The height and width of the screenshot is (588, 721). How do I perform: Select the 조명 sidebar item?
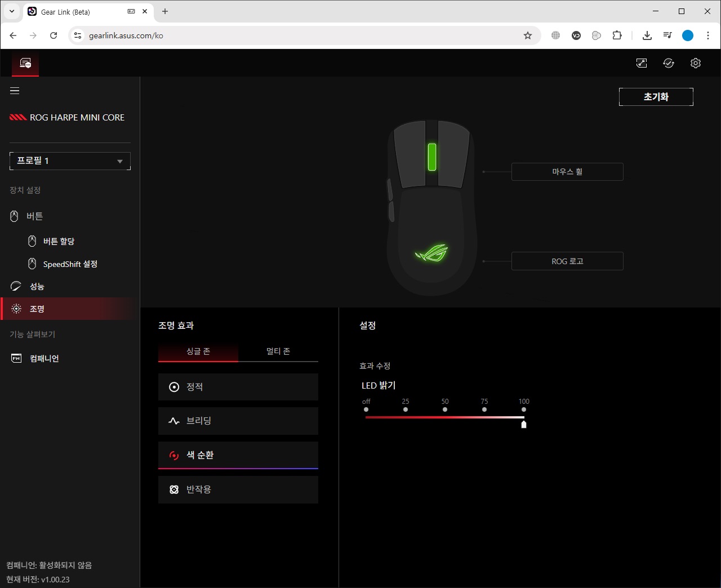pyautogui.click(x=70, y=309)
